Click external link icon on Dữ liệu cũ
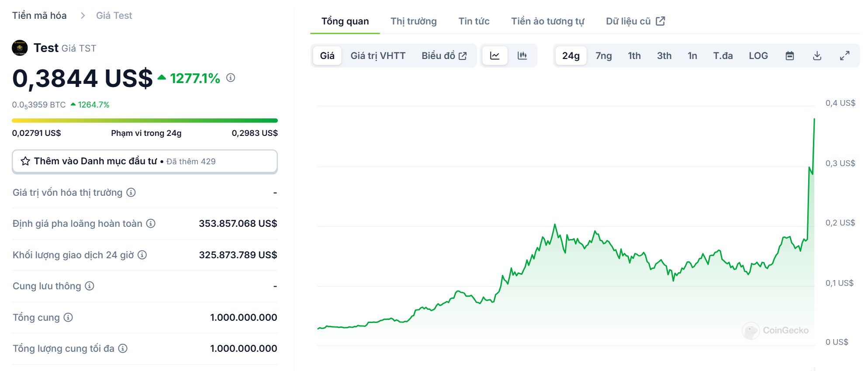Viewport: 868px width, 371px height. [x=661, y=21]
